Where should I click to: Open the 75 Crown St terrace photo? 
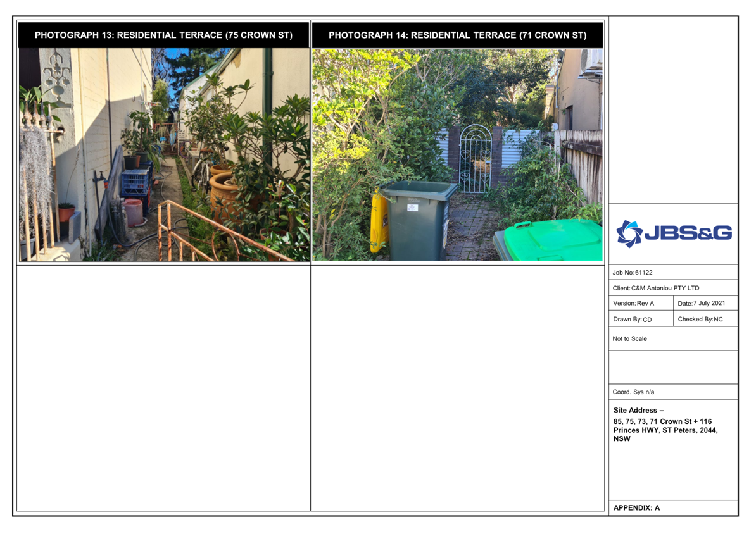(x=164, y=154)
